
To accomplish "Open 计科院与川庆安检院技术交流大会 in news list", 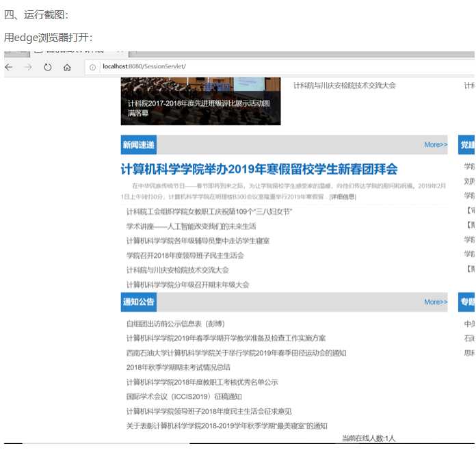I will click(x=178, y=270).
